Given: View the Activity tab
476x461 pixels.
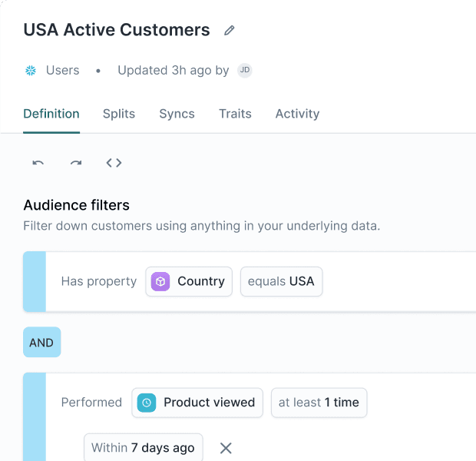Looking at the screenshot, I should [x=297, y=114].
